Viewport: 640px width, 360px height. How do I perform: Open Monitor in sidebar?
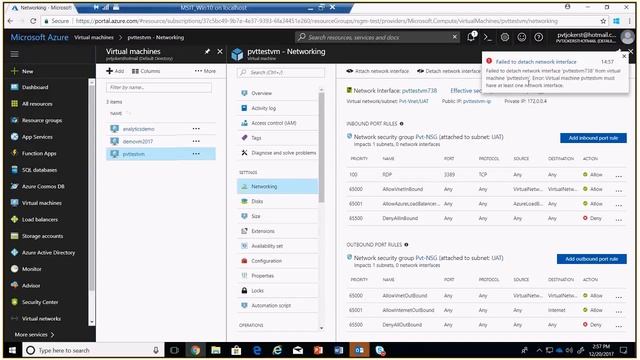31,269
